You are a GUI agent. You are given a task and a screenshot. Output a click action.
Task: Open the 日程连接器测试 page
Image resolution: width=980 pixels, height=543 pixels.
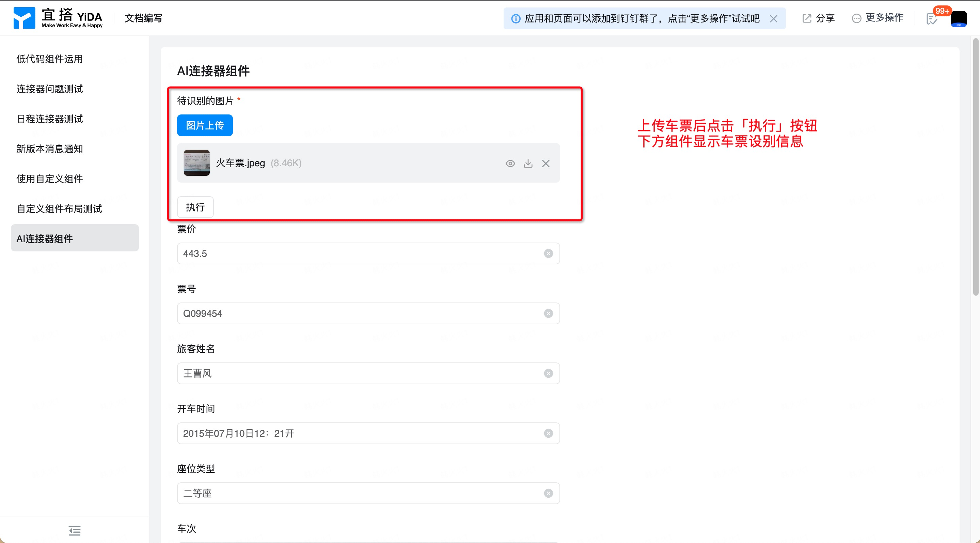(75, 119)
